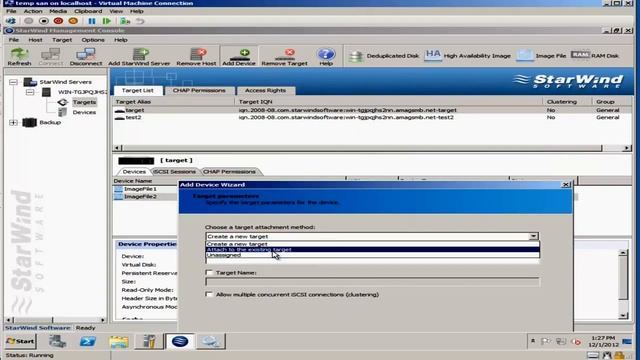Enable the Target Name checkbox
Image resolution: width=640 pixels, height=360 pixels.
[x=209, y=272]
